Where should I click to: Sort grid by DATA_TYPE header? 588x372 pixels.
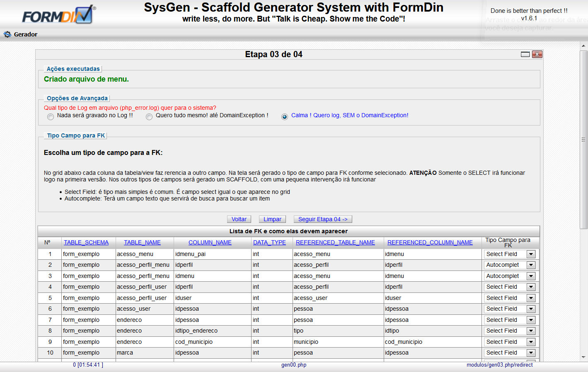(269, 242)
